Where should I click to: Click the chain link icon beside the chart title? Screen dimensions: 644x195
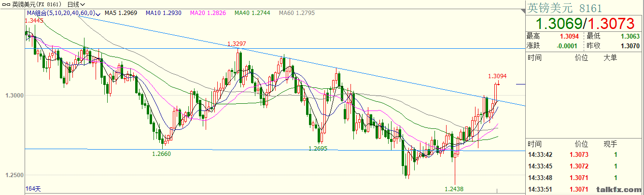5,4
